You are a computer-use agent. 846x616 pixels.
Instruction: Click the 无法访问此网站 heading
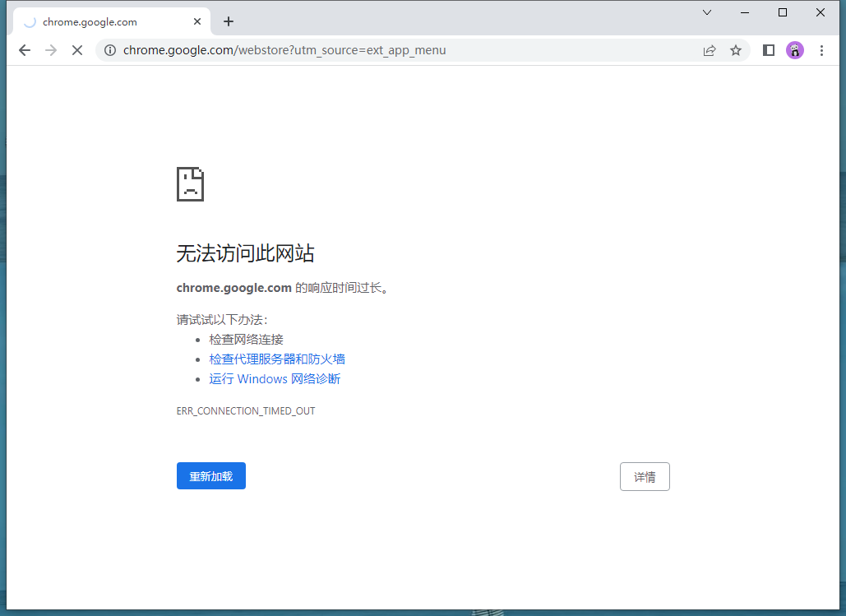click(246, 252)
